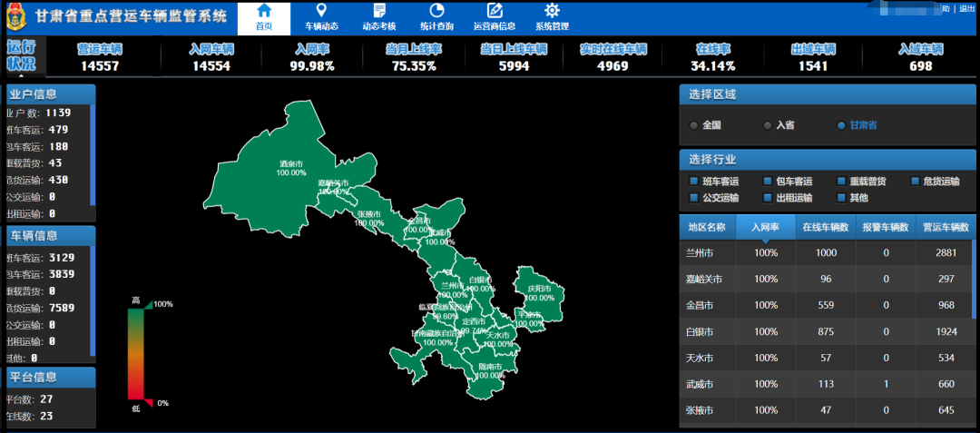Open the 首页 home icon
Viewport: 980px width, 433px height.
coord(264,11)
